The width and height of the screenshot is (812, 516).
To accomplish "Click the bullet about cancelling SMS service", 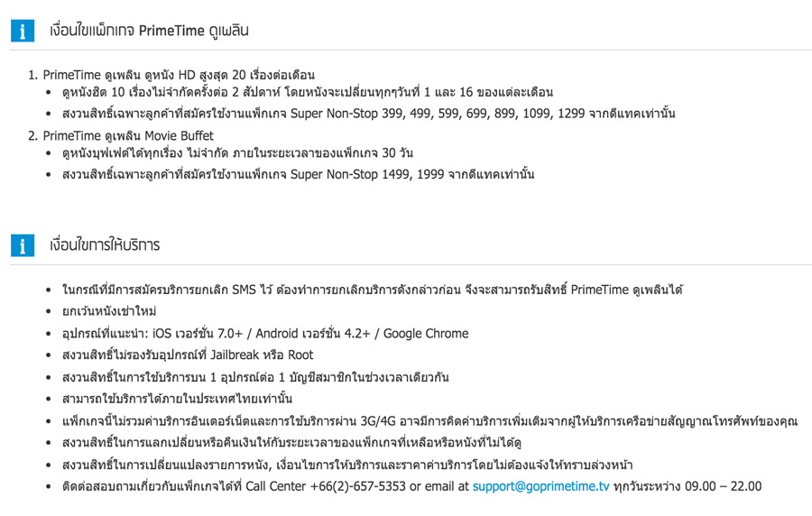I will pos(372,290).
